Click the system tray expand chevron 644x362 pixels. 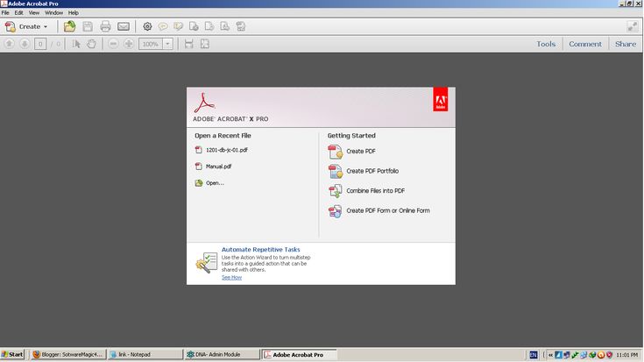pos(550,355)
